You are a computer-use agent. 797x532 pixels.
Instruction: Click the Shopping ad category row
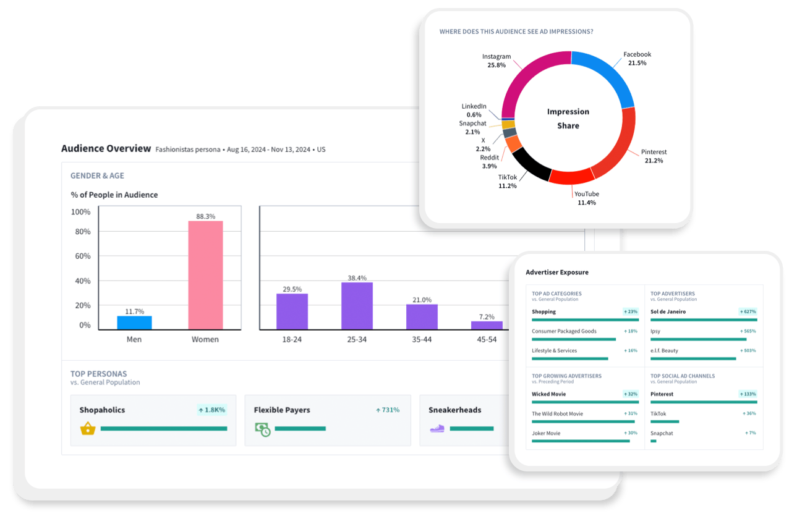(x=585, y=315)
